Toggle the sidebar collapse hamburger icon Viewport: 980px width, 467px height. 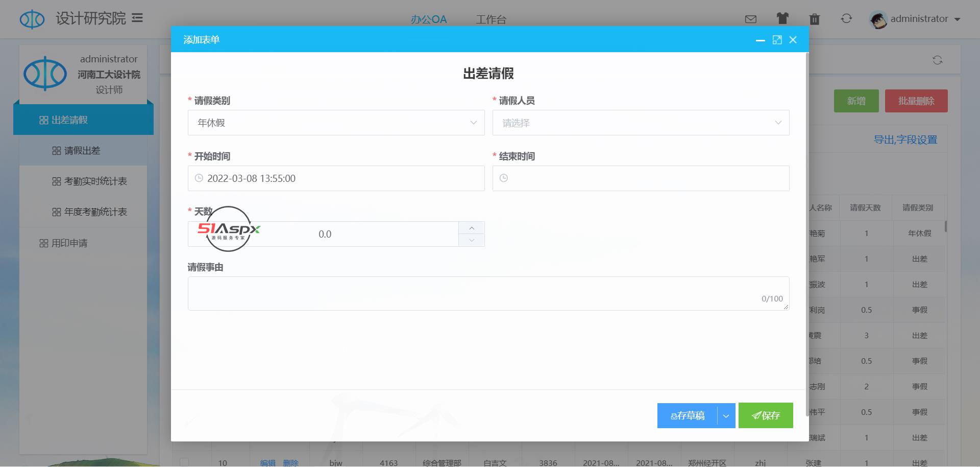pos(137,18)
